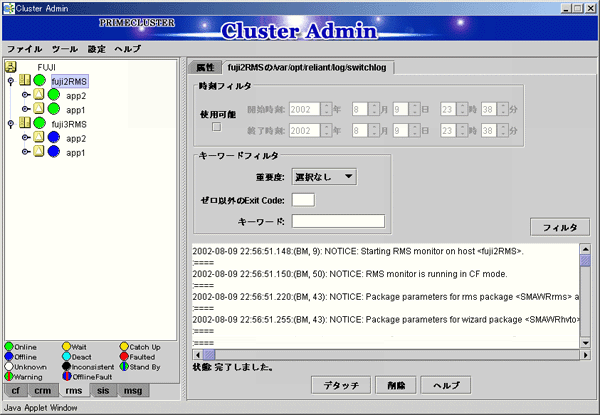Select the switchlog tab for fuji2RMS
600x415 pixels.
pyautogui.click(x=307, y=67)
